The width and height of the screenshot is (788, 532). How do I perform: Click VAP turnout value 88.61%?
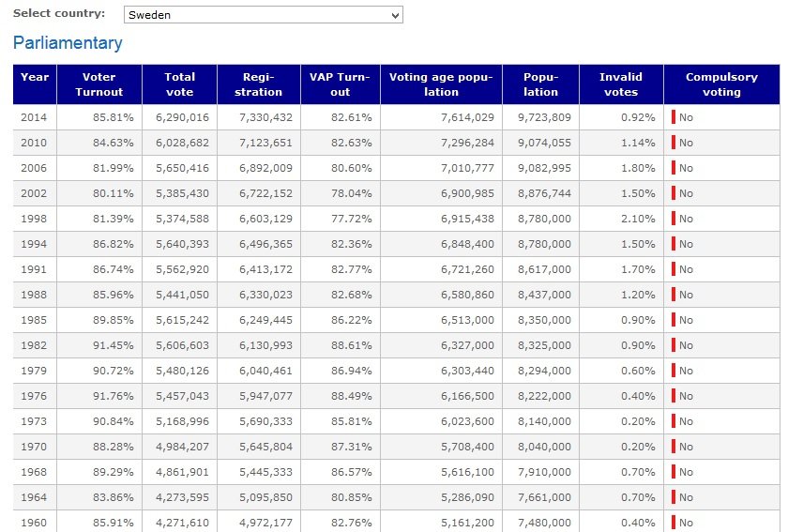click(x=351, y=345)
